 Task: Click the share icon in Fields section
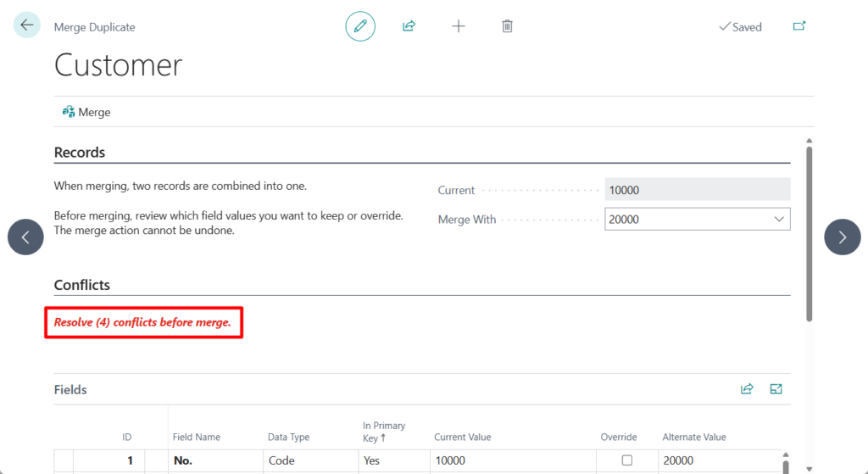coord(747,389)
